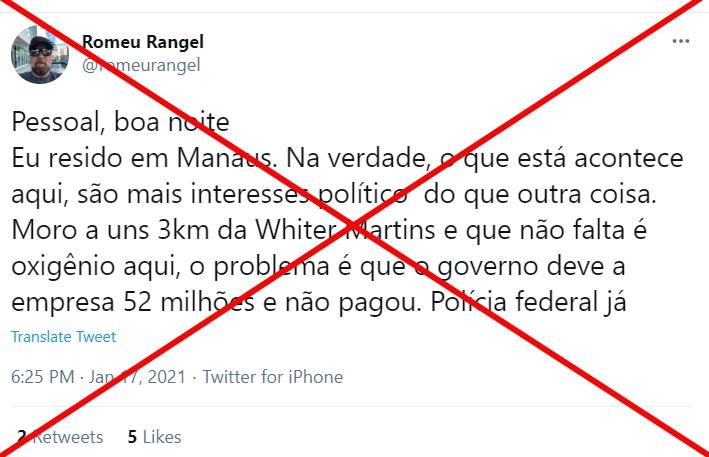The width and height of the screenshot is (709, 457).
Task: Click the bold number 5 before Likes
Action: coord(132,437)
